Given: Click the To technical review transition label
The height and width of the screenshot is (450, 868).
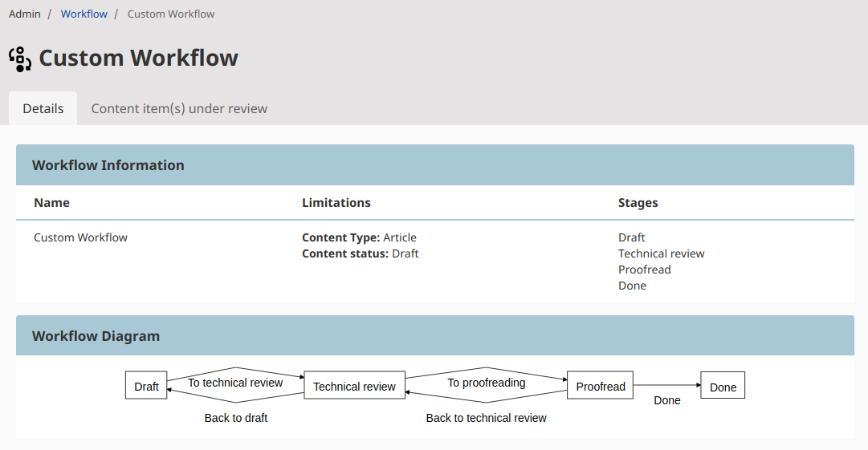Looking at the screenshot, I should (235, 383).
